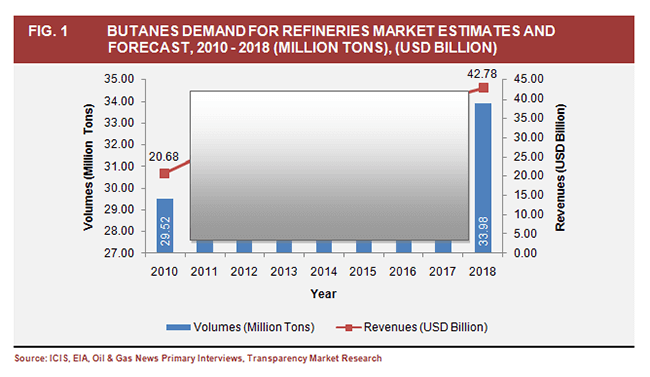Click the Butanes Demand chart title text
This screenshot has height=377, width=650.
coord(331,39)
